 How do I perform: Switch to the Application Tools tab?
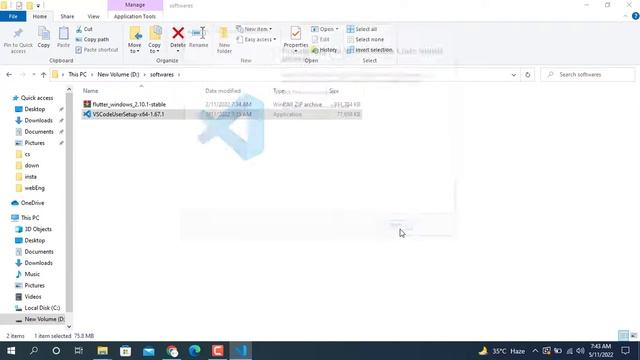tap(135, 16)
